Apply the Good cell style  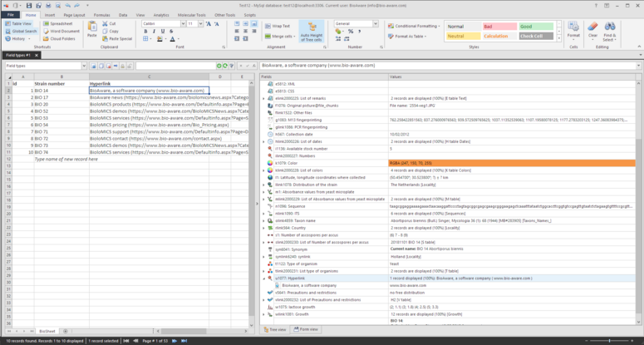click(536, 27)
